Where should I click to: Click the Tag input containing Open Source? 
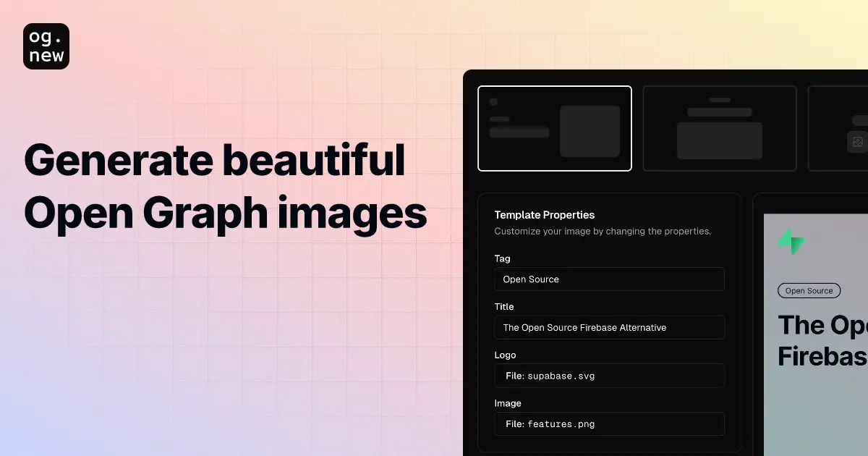tap(609, 279)
